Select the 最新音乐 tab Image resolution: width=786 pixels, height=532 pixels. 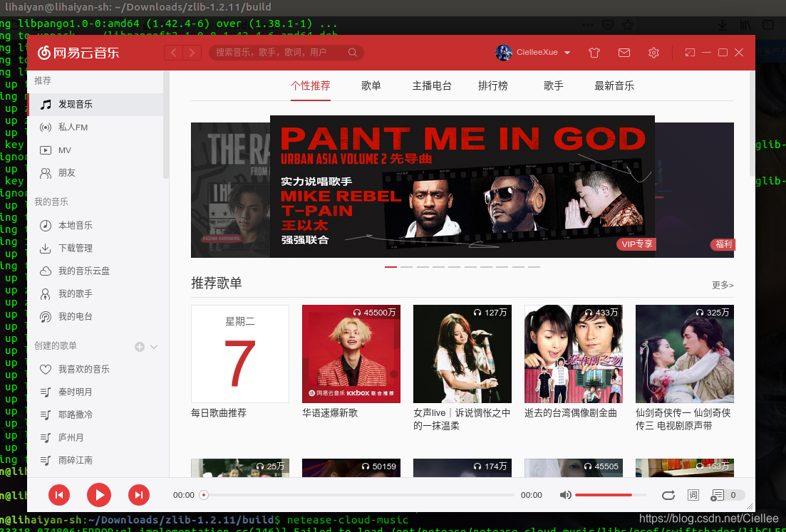[x=614, y=86]
